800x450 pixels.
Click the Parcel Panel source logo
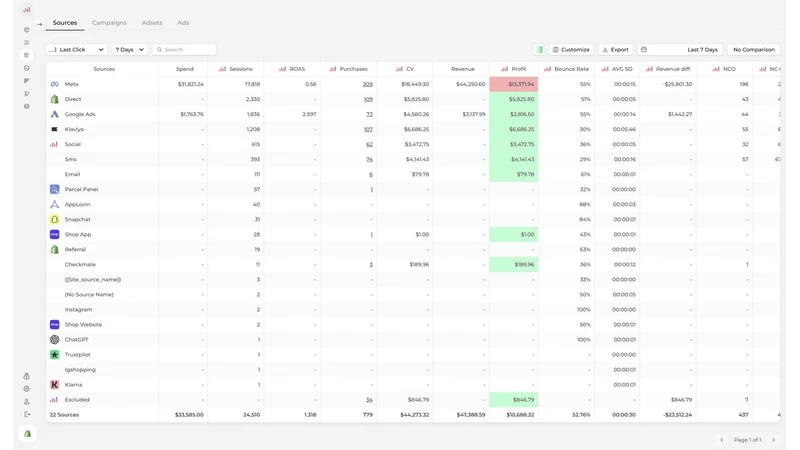[x=55, y=189]
